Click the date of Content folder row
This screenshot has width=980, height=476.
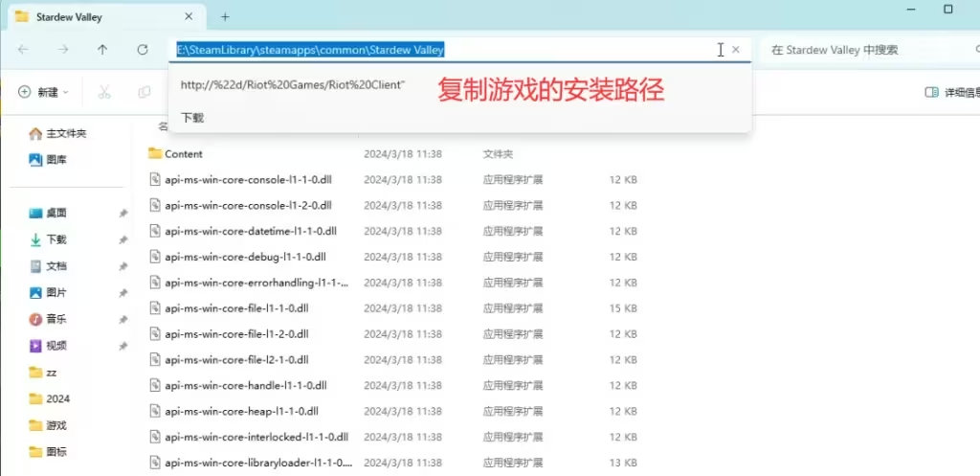(x=403, y=154)
